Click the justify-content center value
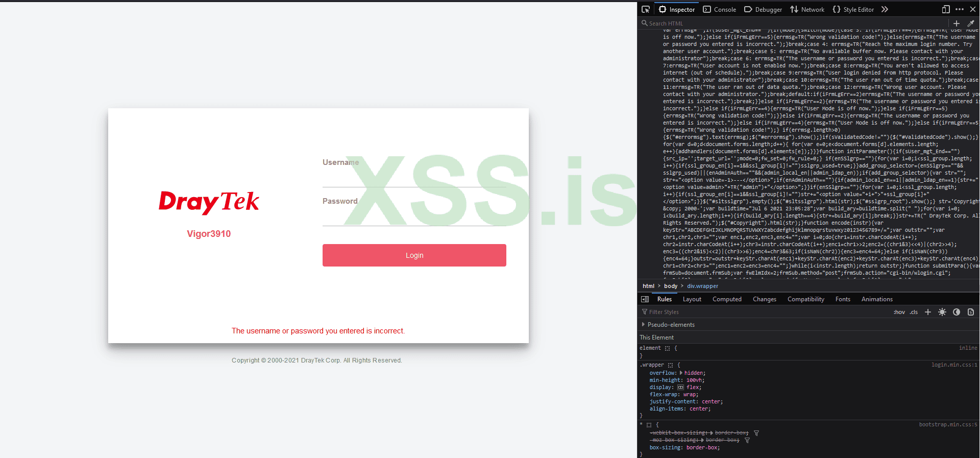This screenshot has height=458, width=980. [711, 401]
